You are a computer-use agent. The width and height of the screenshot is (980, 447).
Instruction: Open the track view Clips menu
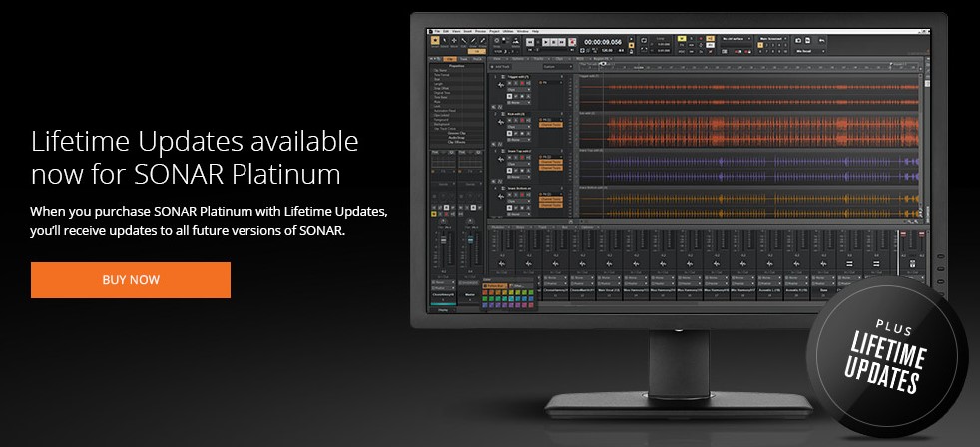562,59
